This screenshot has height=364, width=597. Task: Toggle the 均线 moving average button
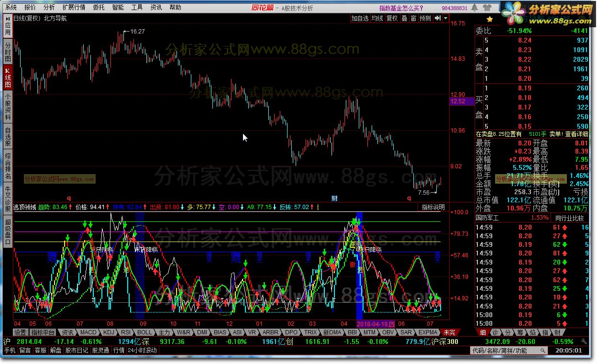click(x=377, y=18)
